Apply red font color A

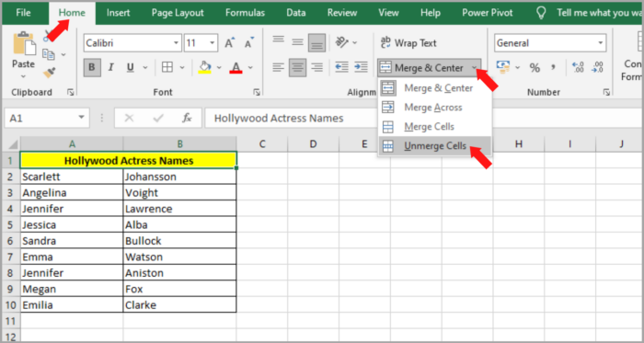pos(236,67)
